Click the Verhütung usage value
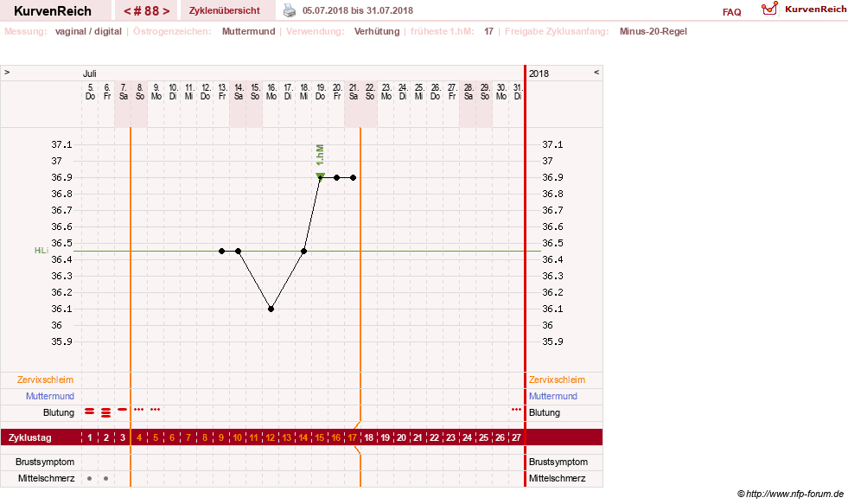The height and width of the screenshot is (504, 848). pos(377,31)
